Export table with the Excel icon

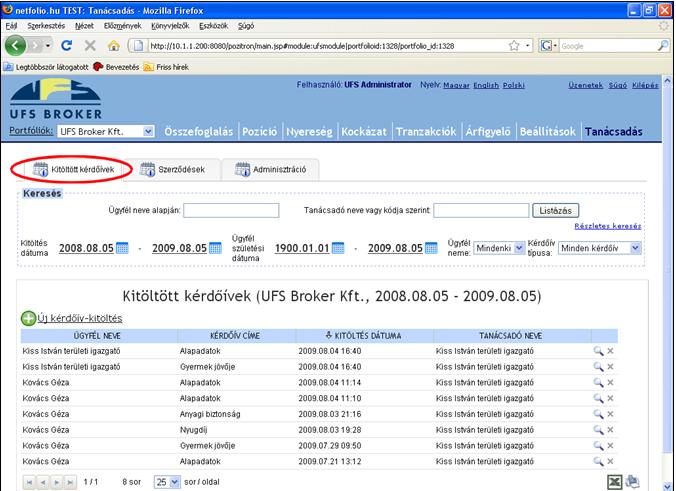point(615,482)
